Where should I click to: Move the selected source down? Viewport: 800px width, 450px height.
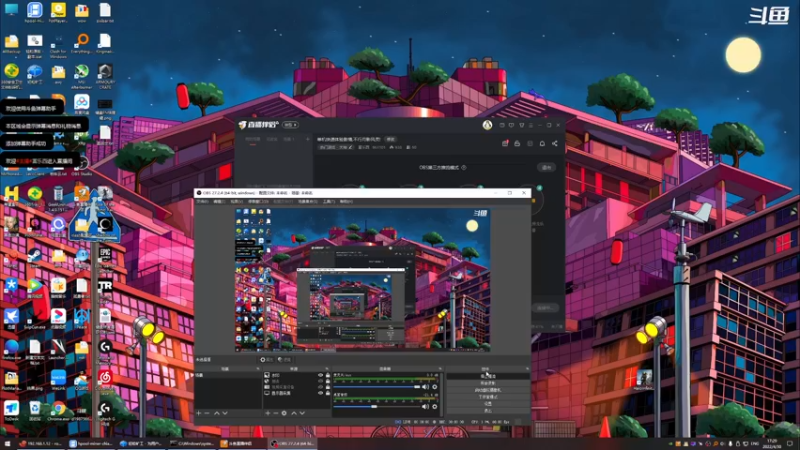click(x=303, y=413)
